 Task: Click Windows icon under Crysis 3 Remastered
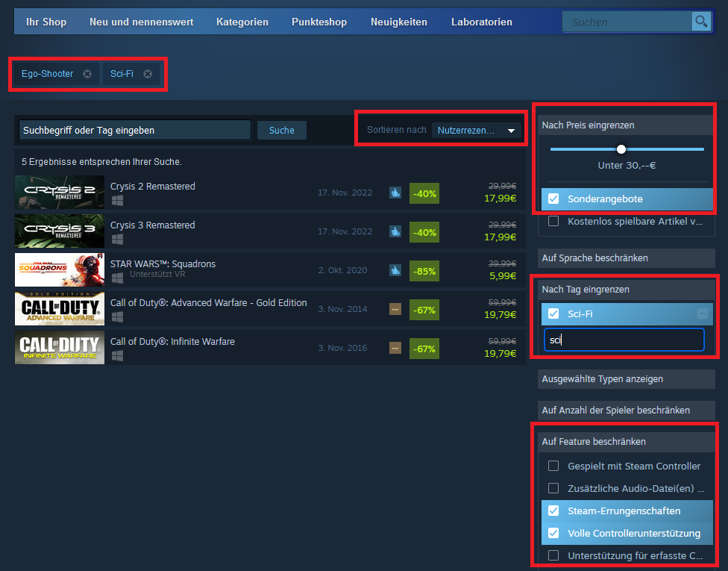tap(117, 239)
